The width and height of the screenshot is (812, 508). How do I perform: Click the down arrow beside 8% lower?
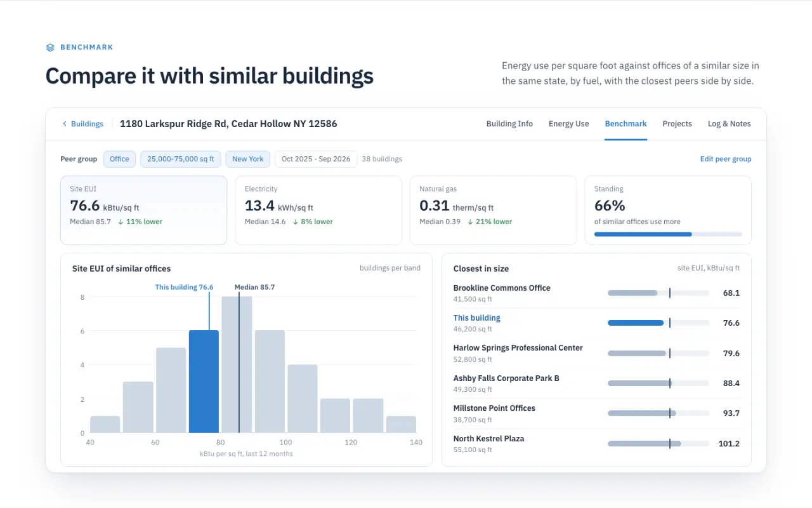(296, 222)
